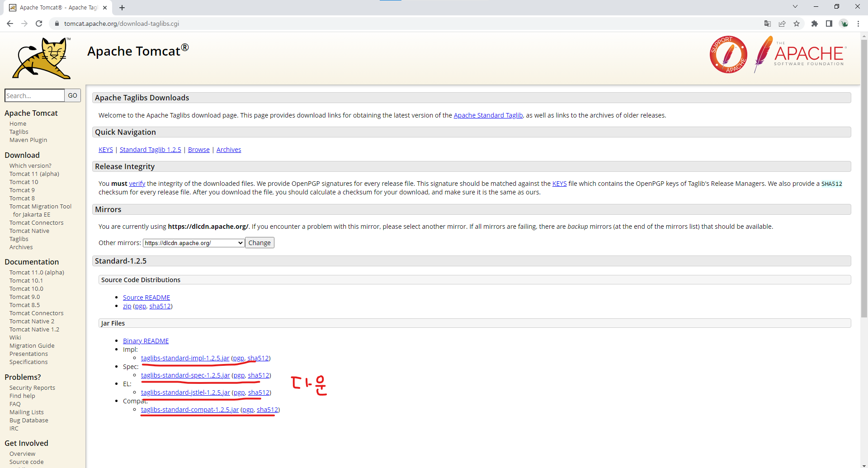The width and height of the screenshot is (868, 468).
Task: Focus the site search field
Action: (34, 95)
